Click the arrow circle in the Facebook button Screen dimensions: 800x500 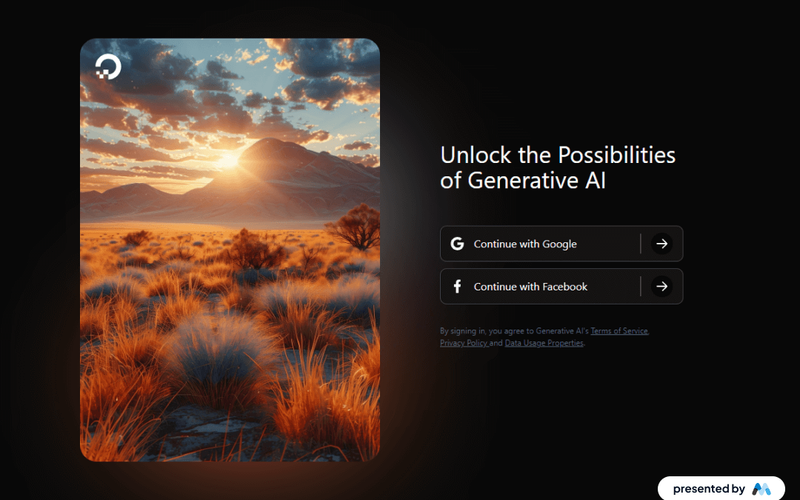[662, 286]
